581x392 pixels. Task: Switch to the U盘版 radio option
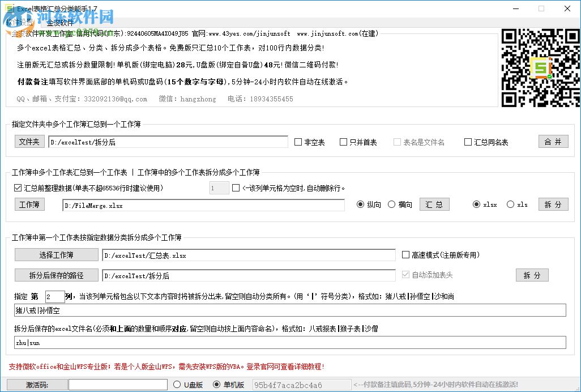[x=177, y=385]
